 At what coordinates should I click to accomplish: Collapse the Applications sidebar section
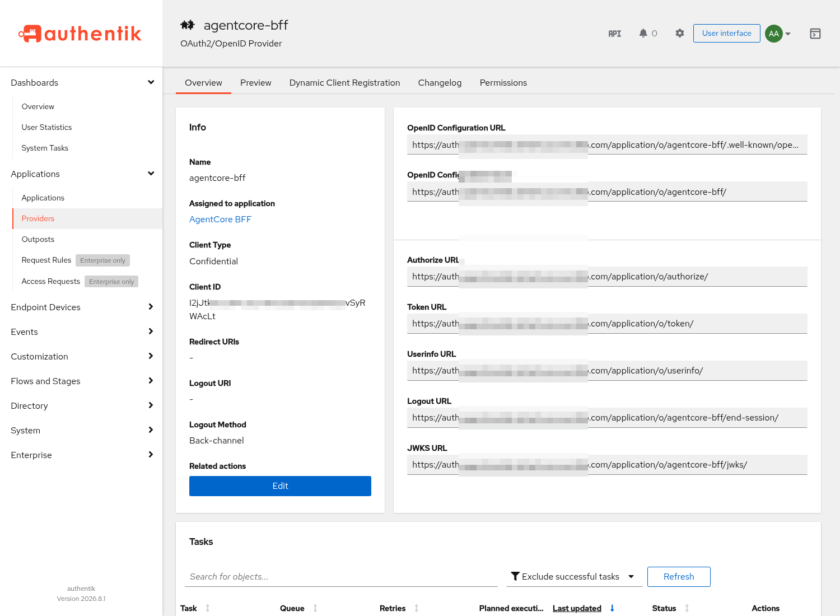pos(82,174)
